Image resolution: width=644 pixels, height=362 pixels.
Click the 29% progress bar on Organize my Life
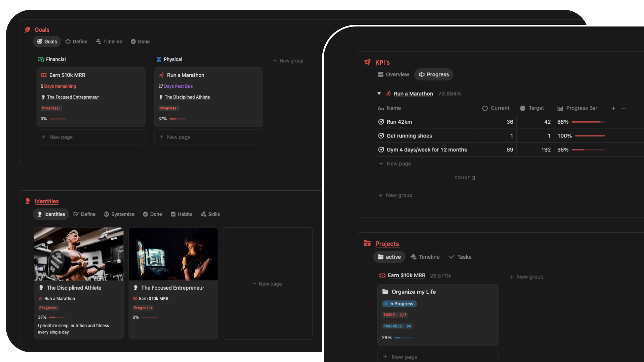[x=404, y=338]
